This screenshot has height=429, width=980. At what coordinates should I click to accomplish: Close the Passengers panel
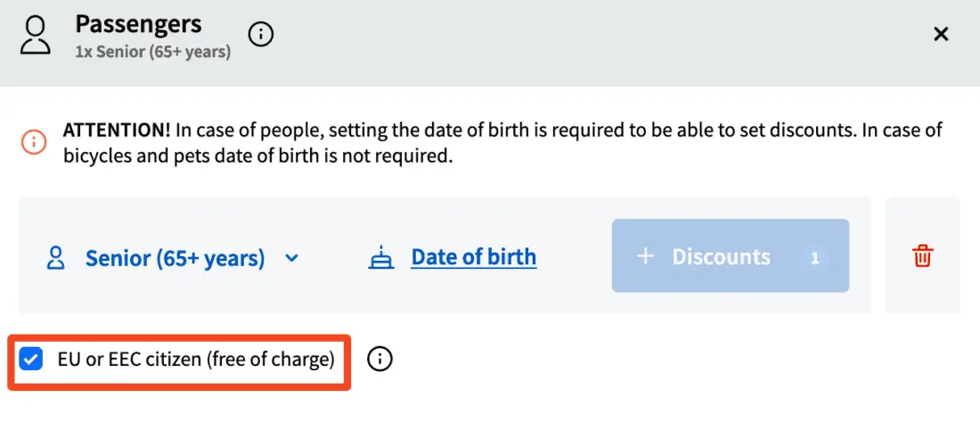coord(940,35)
